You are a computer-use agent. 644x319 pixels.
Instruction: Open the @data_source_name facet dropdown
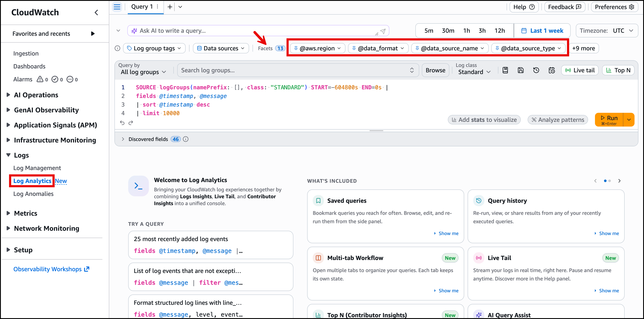[x=450, y=48]
